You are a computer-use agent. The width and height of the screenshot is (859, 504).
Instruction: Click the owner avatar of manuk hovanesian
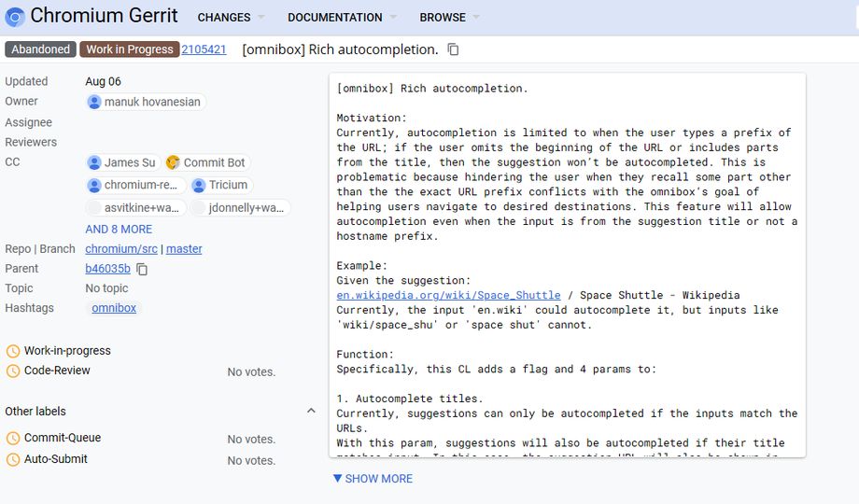pyautogui.click(x=94, y=102)
